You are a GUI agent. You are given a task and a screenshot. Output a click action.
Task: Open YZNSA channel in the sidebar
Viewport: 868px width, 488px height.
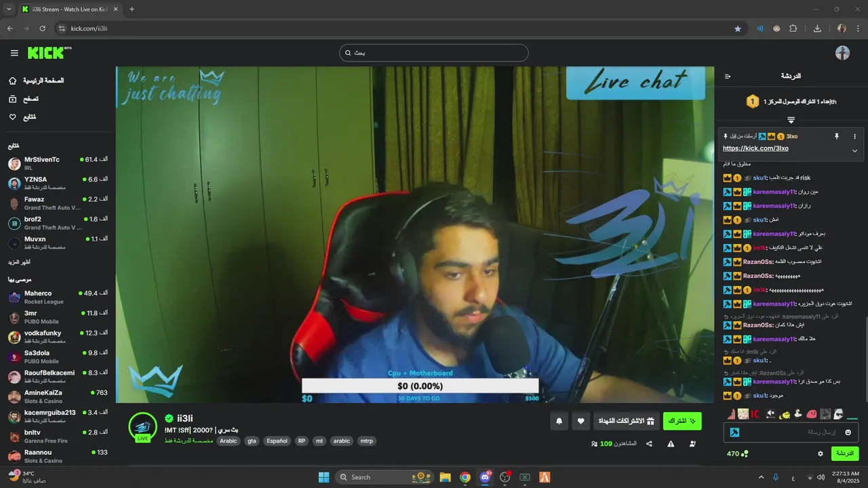click(x=58, y=183)
